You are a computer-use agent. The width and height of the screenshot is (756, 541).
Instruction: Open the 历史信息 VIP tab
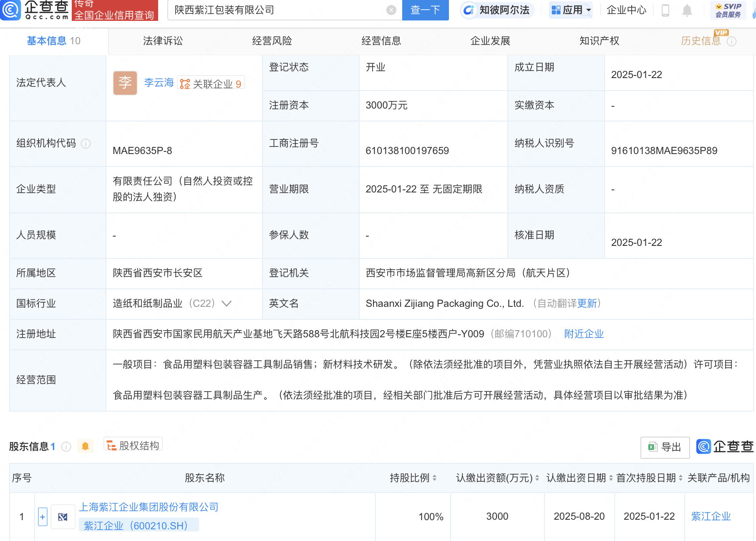pos(701,40)
